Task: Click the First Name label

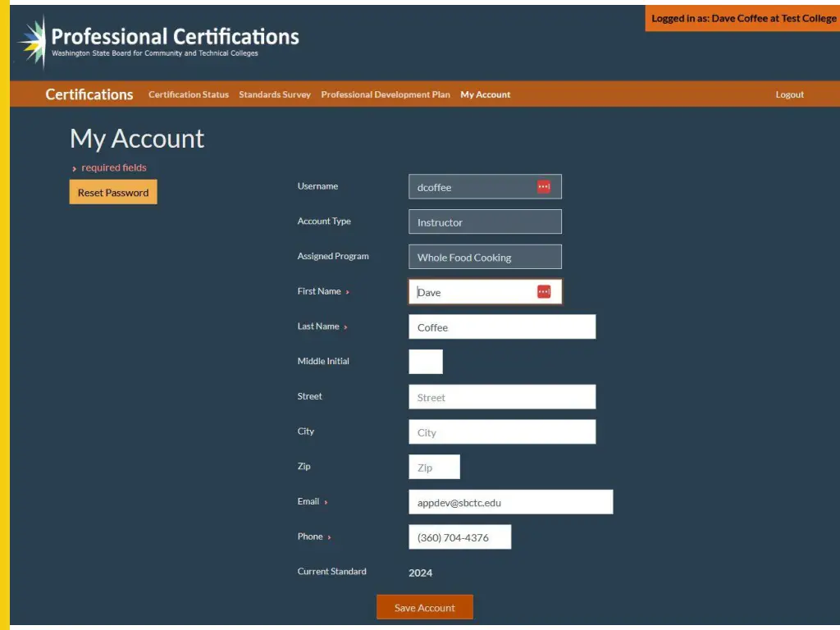Action: point(319,291)
